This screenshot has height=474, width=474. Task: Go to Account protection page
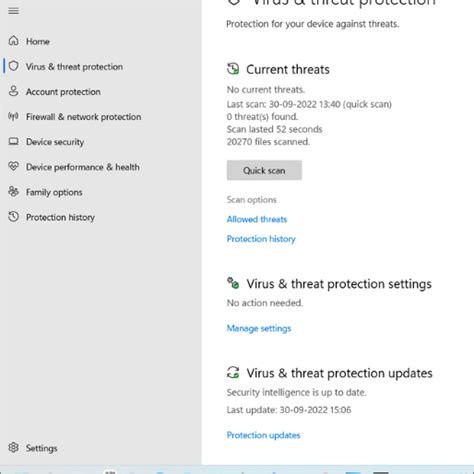tap(63, 92)
